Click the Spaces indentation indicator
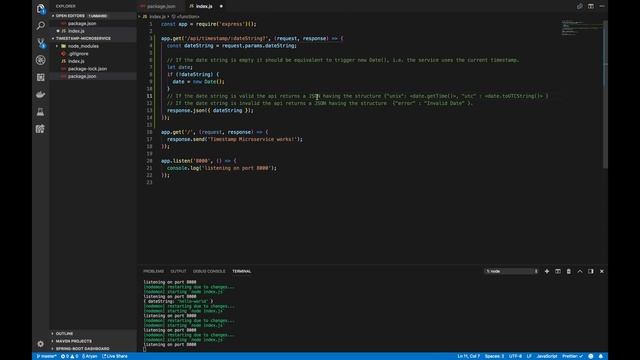This screenshot has height=360, width=640. click(x=494, y=356)
